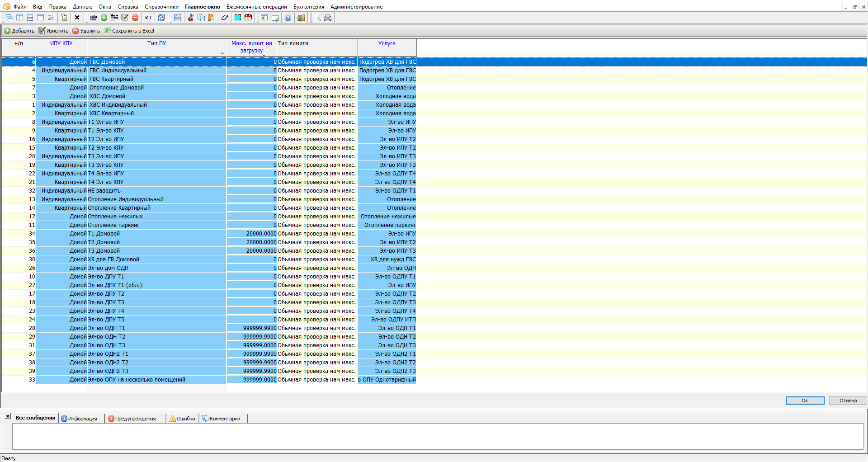Image resolution: width=868 pixels, height=462 pixels.
Task: Click Сохранить в Excel button
Action: click(129, 31)
